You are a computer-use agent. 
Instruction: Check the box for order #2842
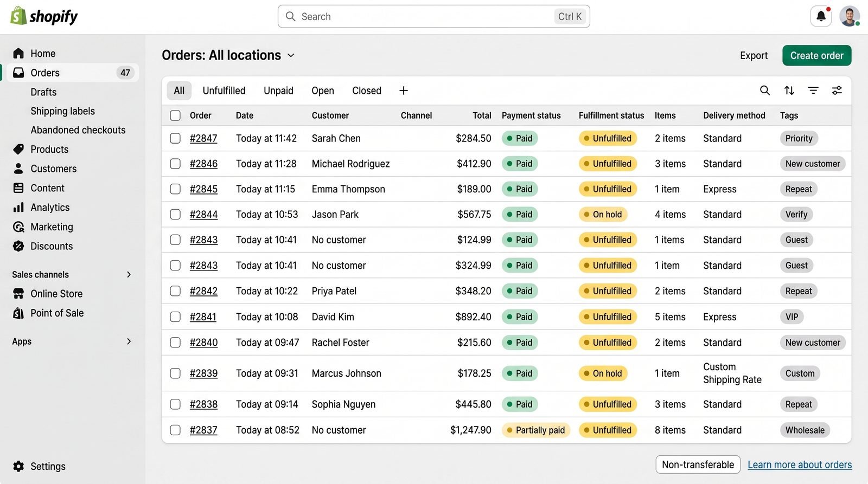click(x=175, y=291)
